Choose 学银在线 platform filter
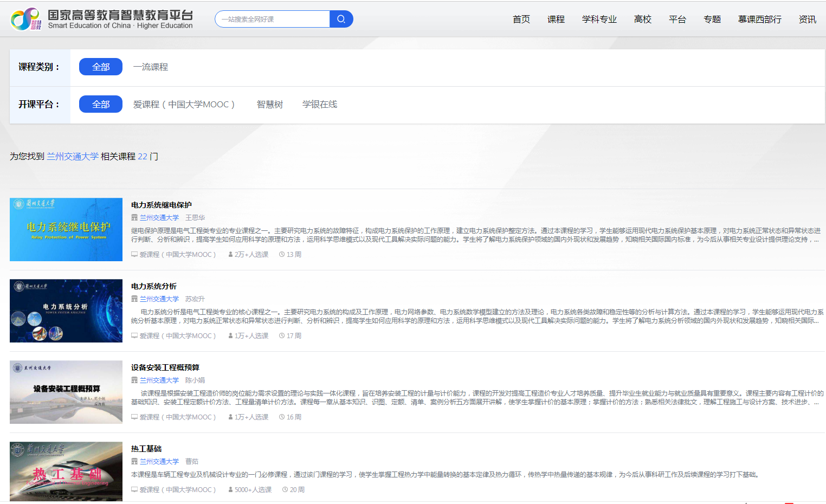Screen dimensions: 826x504 pos(319,105)
